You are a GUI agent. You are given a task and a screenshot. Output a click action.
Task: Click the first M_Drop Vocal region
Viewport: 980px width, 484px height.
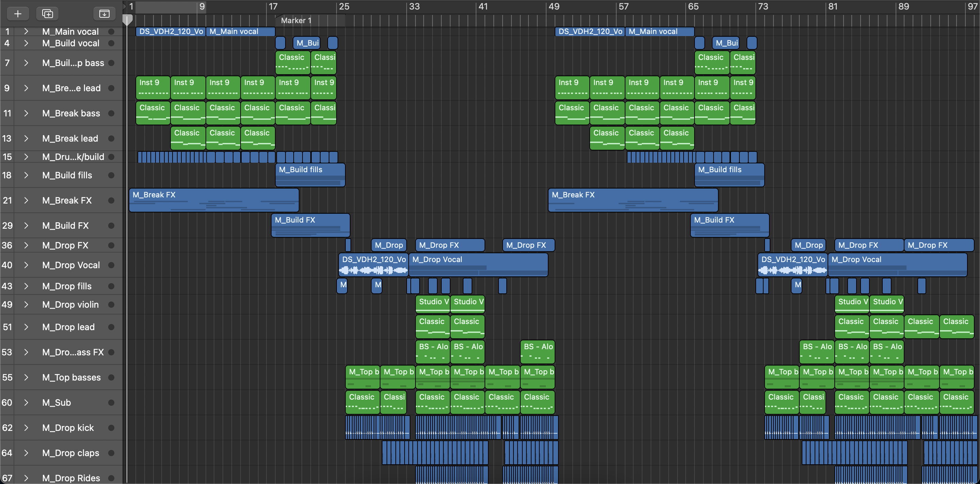(478, 265)
